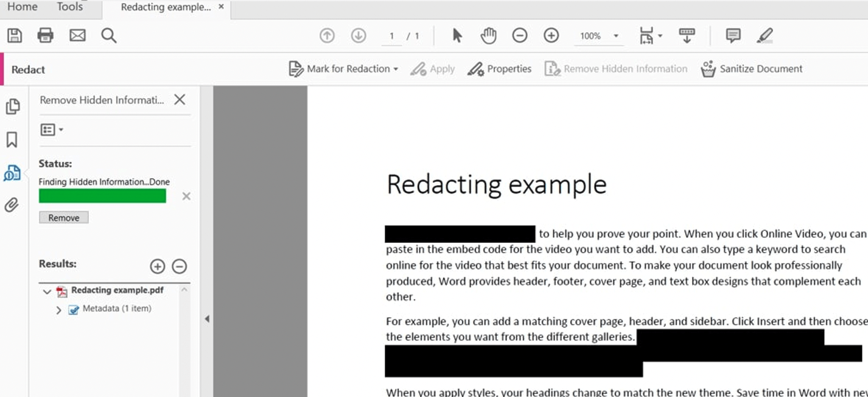Collapse the Redacting example.pdf tree entry
The image size is (868, 397).
tap(47, 291)
